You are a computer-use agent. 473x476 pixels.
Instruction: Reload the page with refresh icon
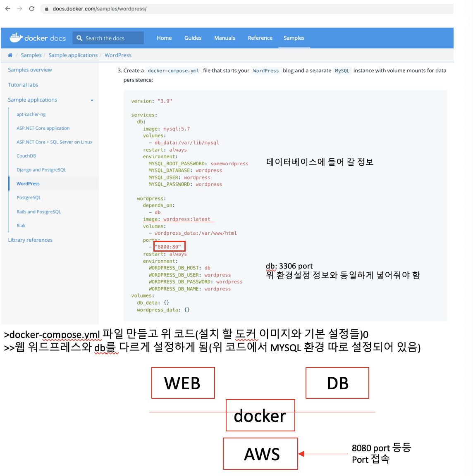click(x=31, y=9)
